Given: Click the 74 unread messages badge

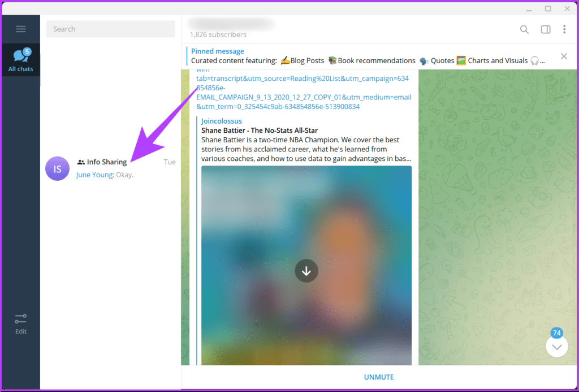Looking at the screenshot, I should [x=556, y=333].
